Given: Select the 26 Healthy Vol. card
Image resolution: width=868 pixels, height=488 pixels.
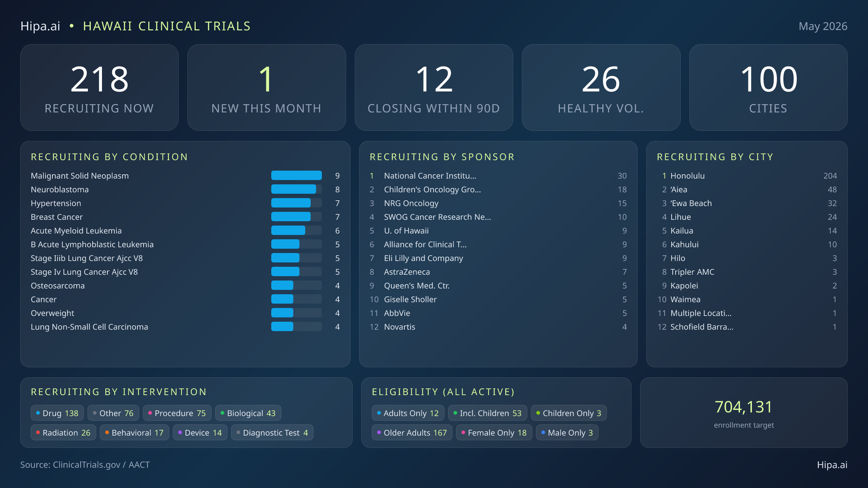Looking at the screenshot, I should (601, 87).
